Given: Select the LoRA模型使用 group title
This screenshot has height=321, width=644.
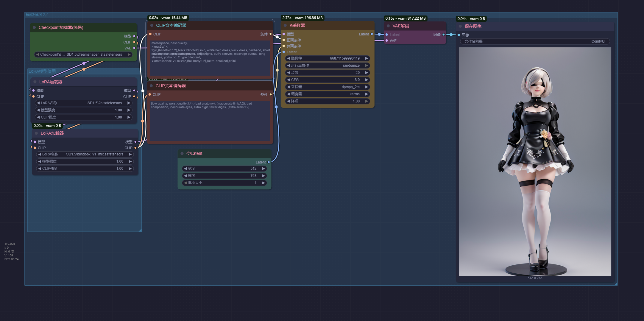Looking at the screenshot, I should [42, 71].
